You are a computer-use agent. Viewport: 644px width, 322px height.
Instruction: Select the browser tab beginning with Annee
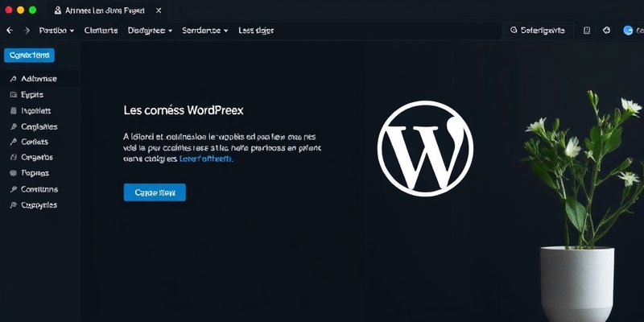(x=108, y=10)
